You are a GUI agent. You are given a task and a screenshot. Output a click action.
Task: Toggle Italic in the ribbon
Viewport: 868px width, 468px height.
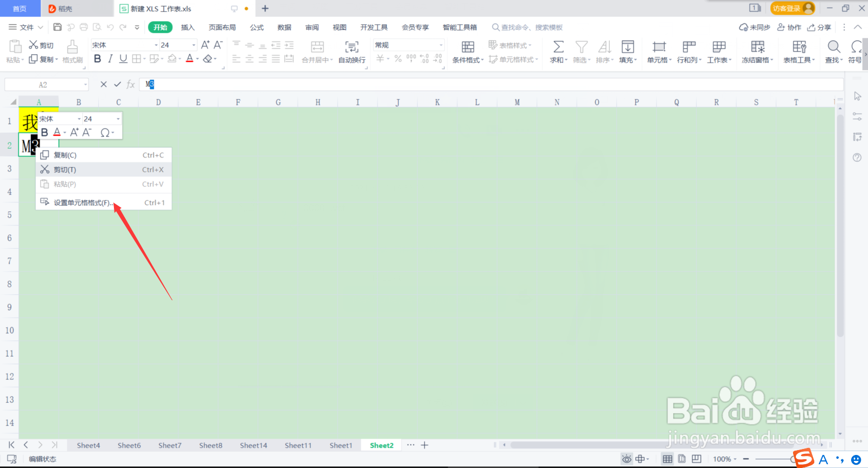pos(111,59)
